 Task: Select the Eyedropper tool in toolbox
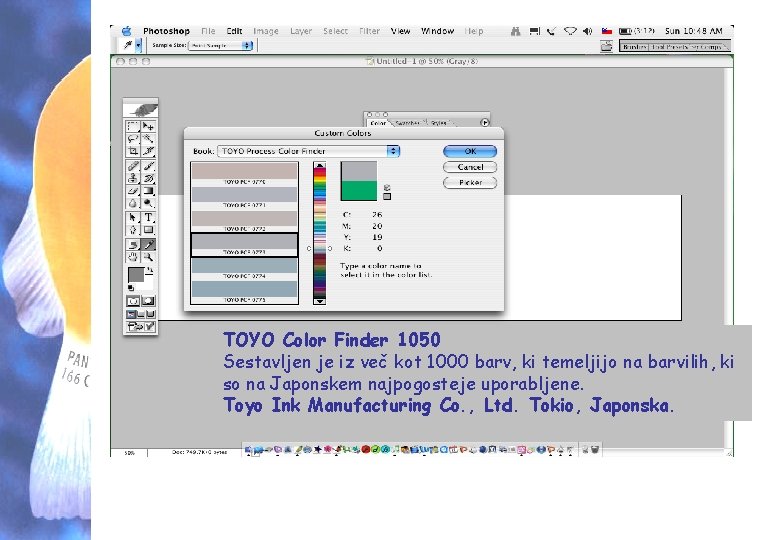[148, 245]
